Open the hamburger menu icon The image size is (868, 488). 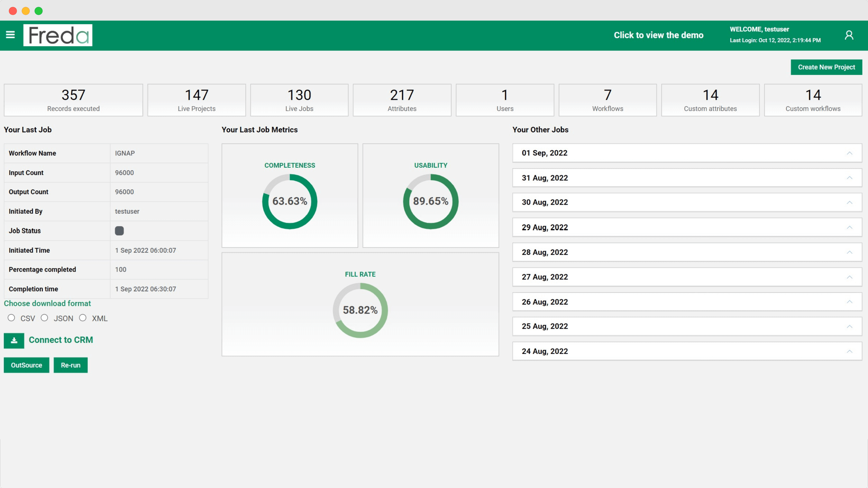coord(10,35)
